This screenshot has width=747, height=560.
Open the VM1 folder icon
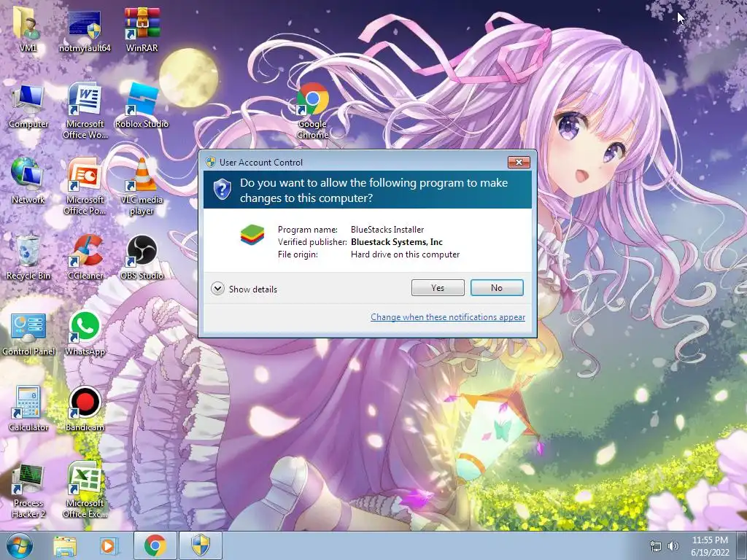28,29
